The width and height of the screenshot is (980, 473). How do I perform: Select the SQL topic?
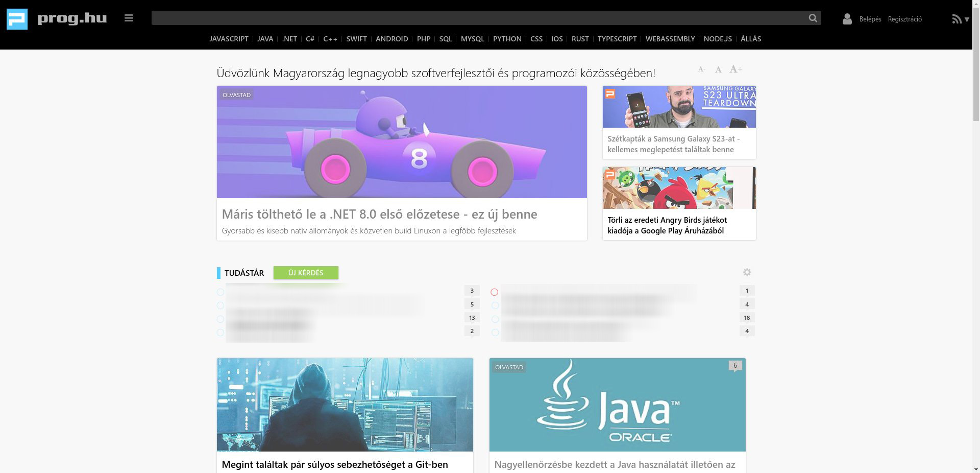point(446,39)
